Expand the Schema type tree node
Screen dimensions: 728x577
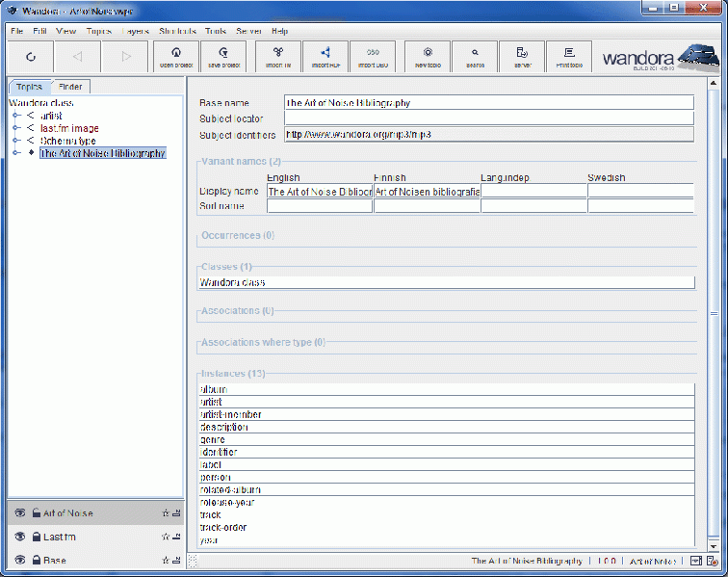click(16, 141)
